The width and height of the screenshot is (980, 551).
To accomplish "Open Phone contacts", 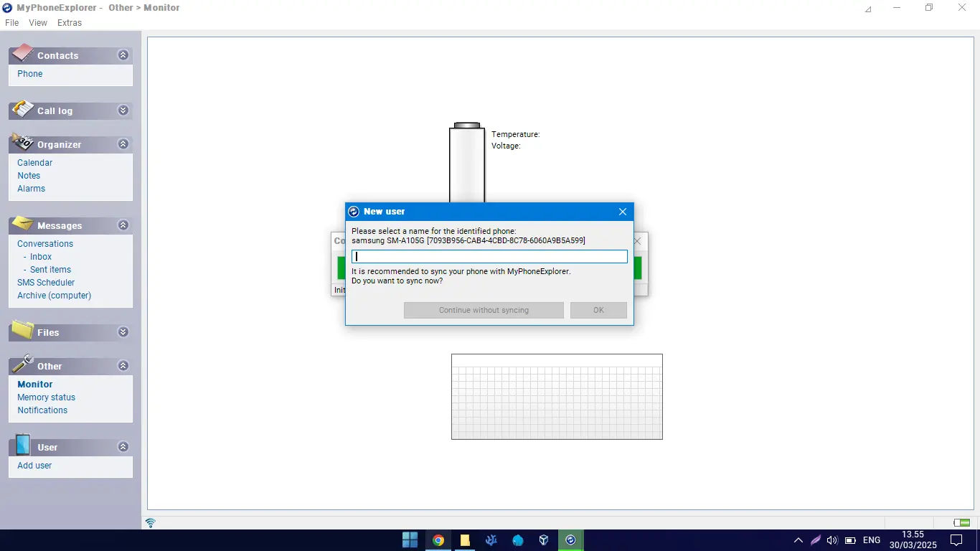I will point(30,74).
